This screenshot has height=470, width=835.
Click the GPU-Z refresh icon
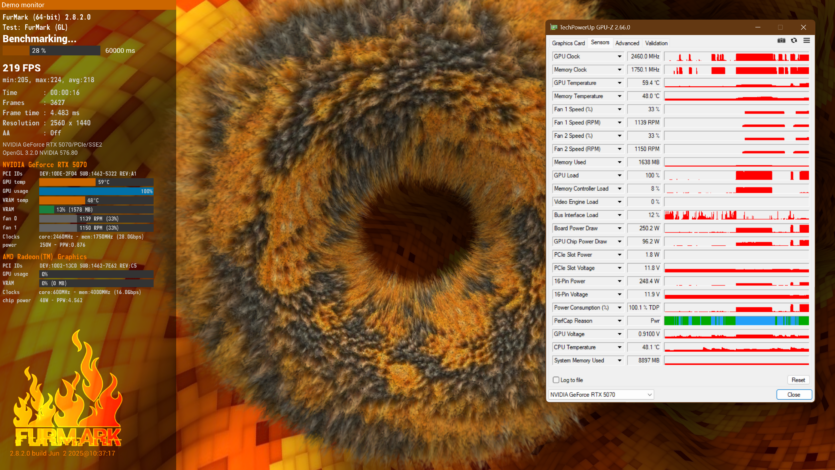point(793,40)
